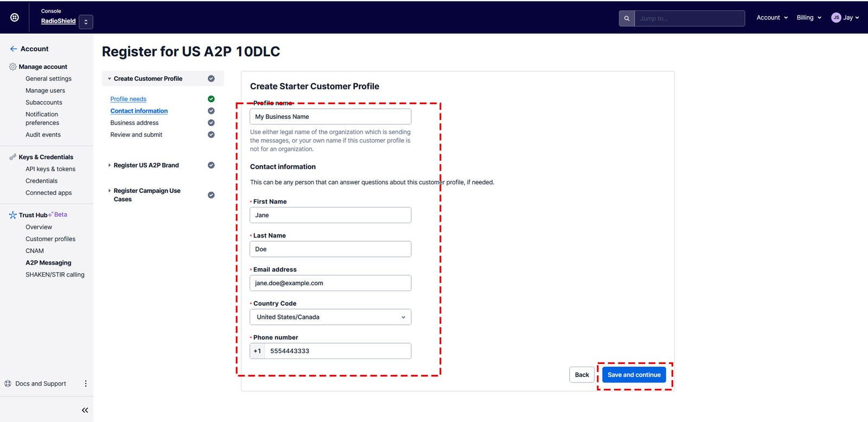
Task: Open SHAKEN/STIR calling
Action: 55,275
